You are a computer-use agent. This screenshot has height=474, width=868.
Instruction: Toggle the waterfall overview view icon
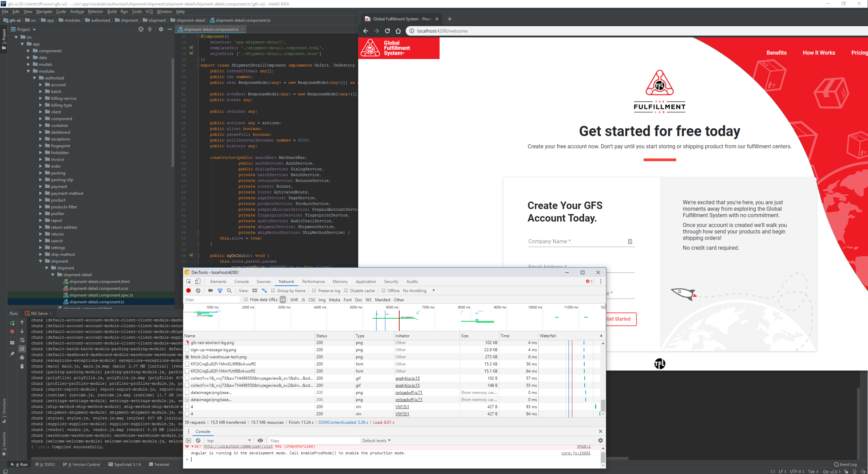[x=264, y=291]
